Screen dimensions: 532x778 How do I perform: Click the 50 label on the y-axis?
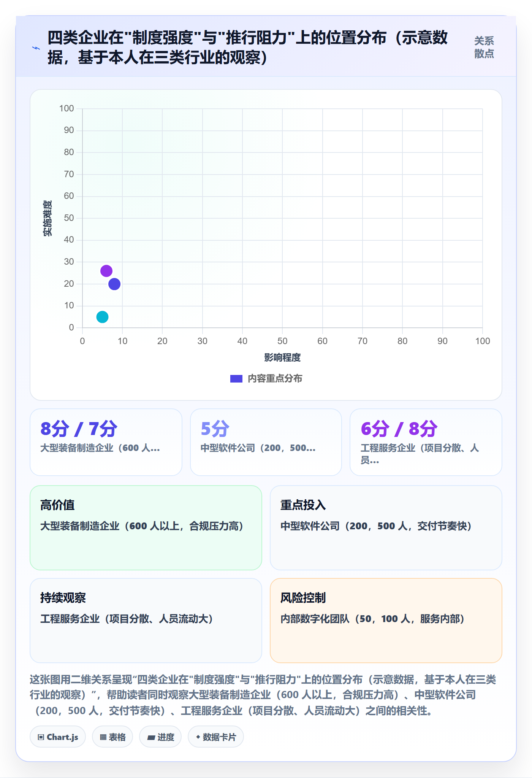69,218
